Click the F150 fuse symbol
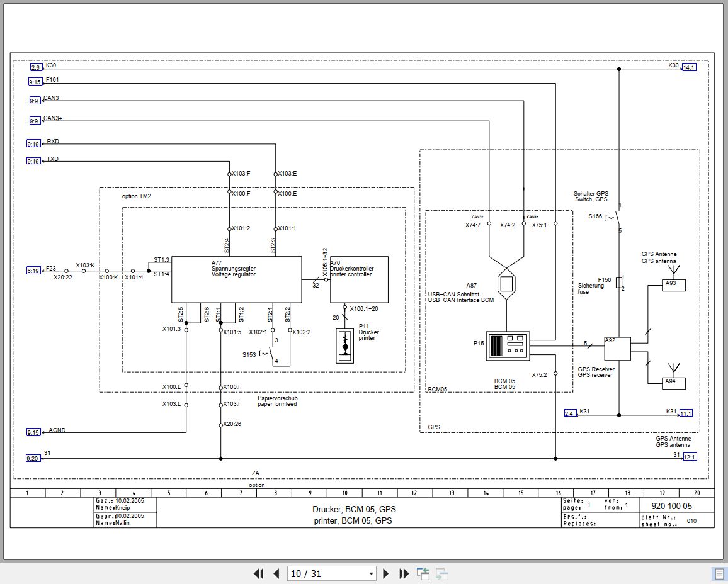This screenshot has width=728, height=584. click(619, 283)
